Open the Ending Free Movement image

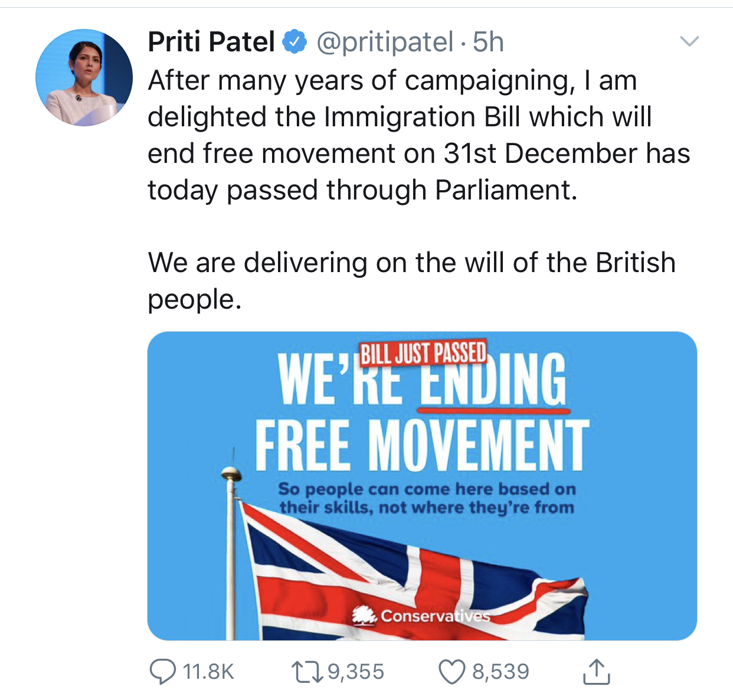(x=422, y=486)
